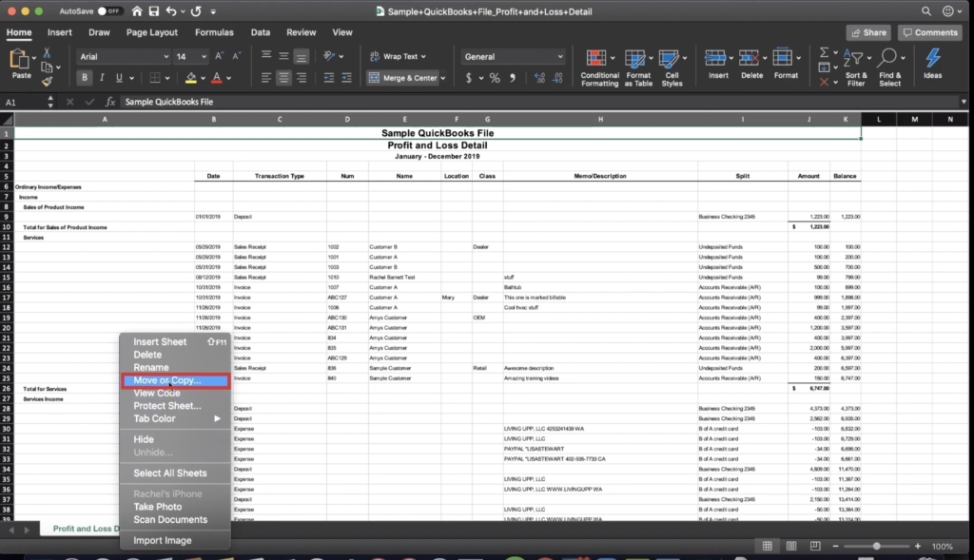Click the Save icon in title bar
This screenshot has height=560, width=974.
pos(153,11)
